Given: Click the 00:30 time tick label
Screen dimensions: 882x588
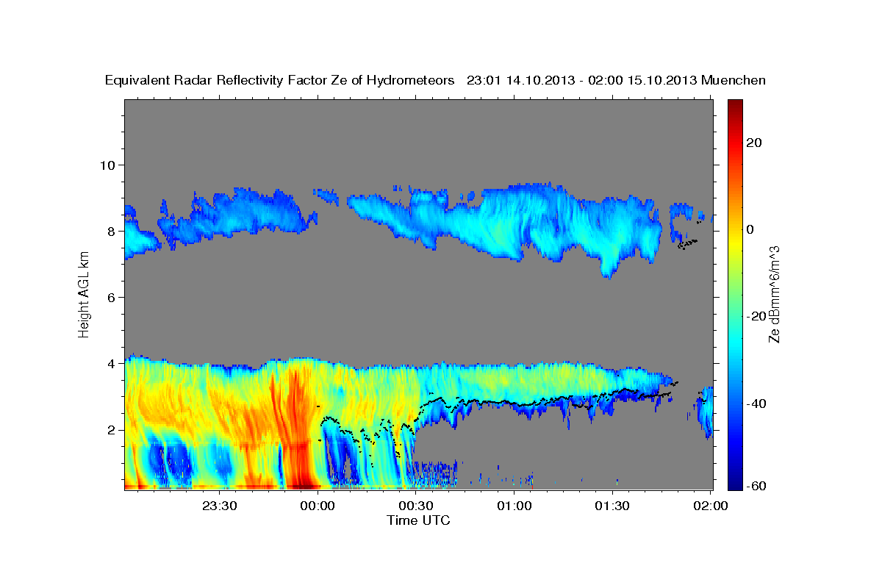Looking at the screenshot, I should [416, 506].
